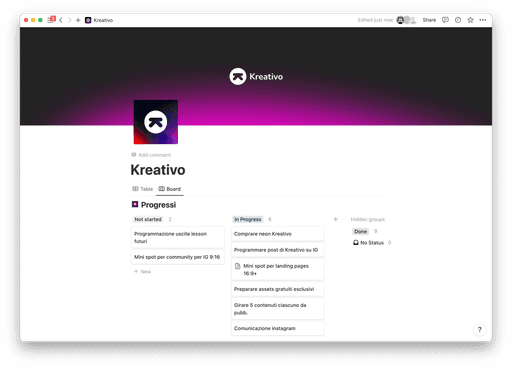Screen dimensions: 512x368
Task: Open sidebar menu icon with notification badge
Action: 51,20
